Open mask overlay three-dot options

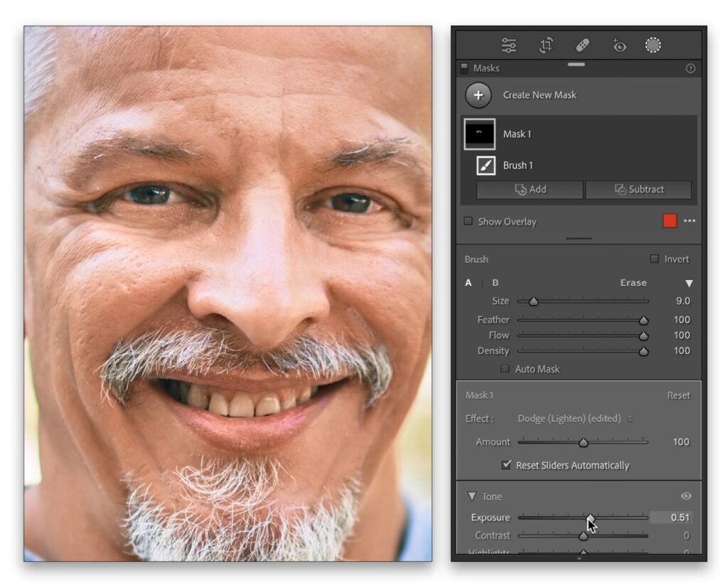[x=690, y=221]
